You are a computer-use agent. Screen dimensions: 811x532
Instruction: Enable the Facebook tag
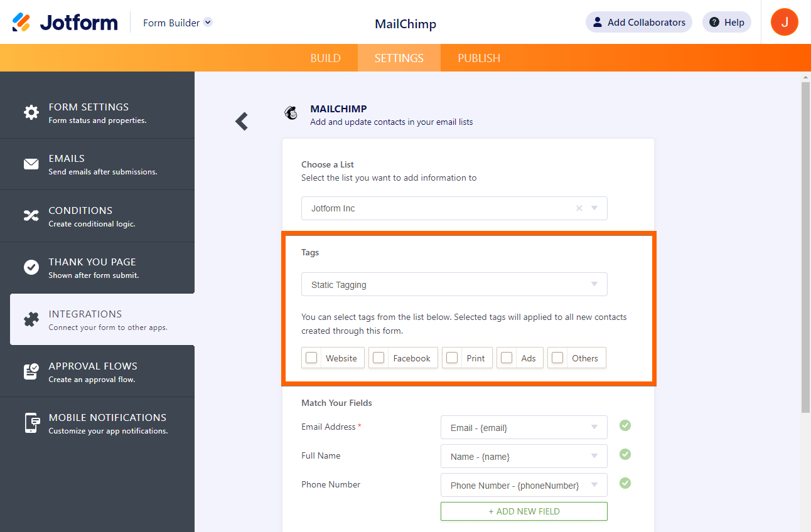coord(379,357)
